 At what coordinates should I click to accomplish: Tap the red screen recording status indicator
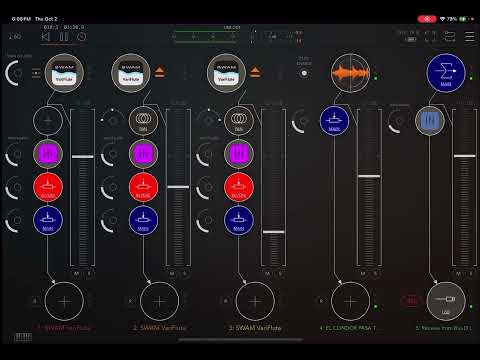pos(427,19)
